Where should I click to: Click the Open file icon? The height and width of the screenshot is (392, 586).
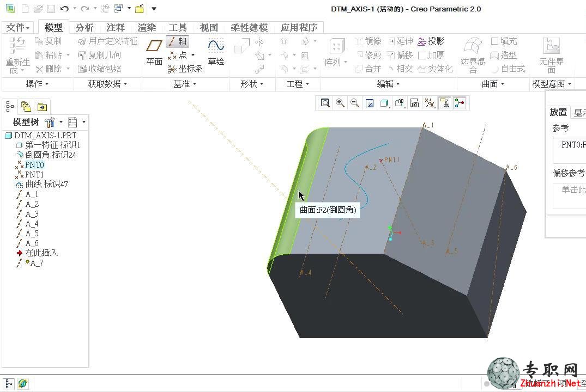pos(38,9)
